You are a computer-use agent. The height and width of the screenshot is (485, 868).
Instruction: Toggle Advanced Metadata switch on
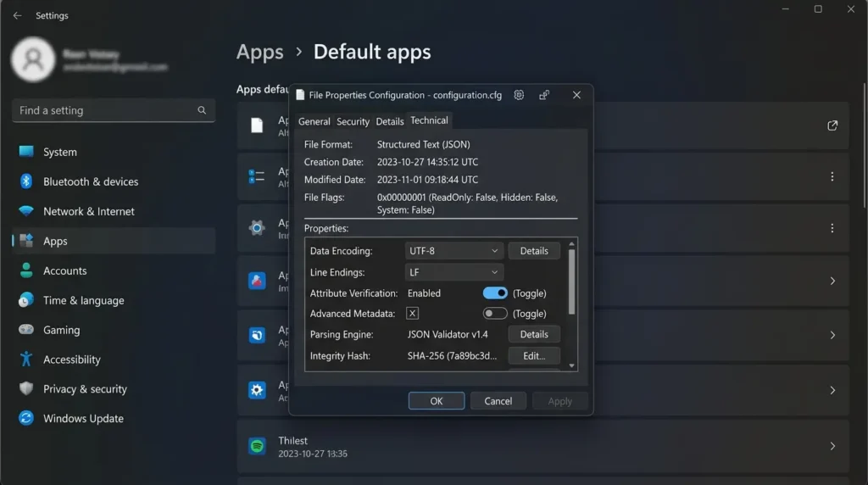pyautogui.click(x=495, y=314)
